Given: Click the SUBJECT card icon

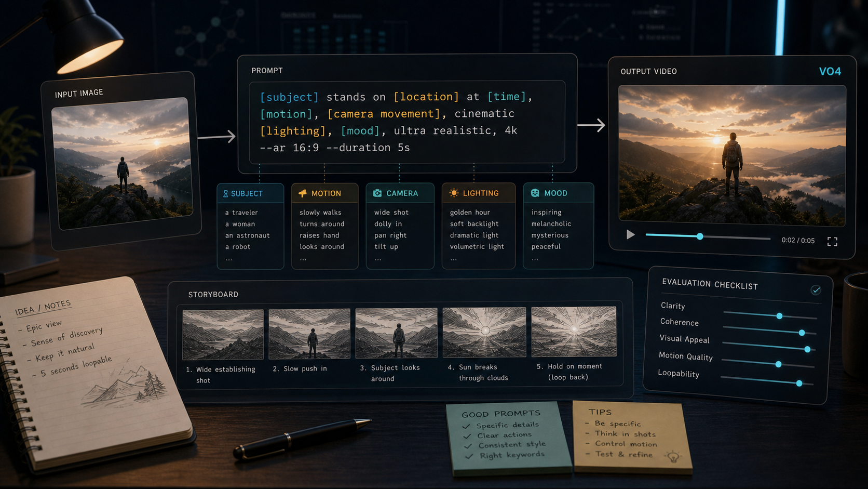Looking at the screenshot, I should pos(225,194).
